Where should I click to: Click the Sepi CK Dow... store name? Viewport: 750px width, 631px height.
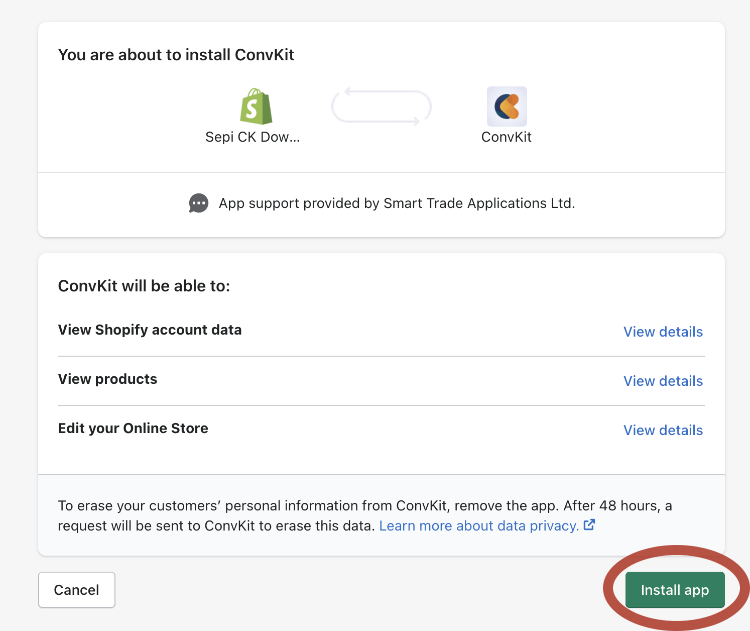click(253, 137)
